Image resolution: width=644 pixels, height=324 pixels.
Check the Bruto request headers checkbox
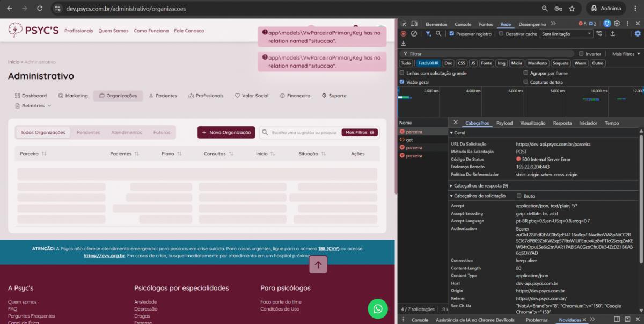click(519, 196)
